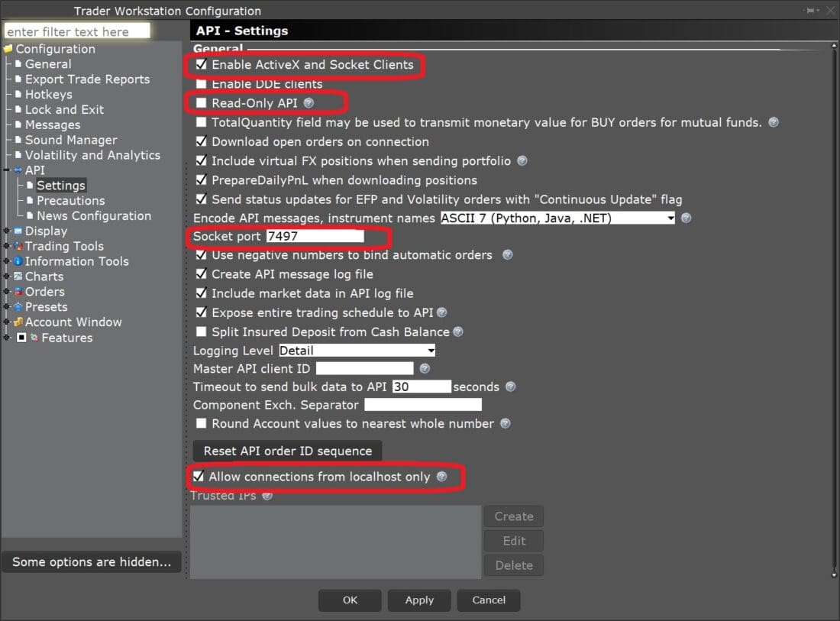
Task: Click help icon next to Use negative numbers option
Action: [507, 256]
